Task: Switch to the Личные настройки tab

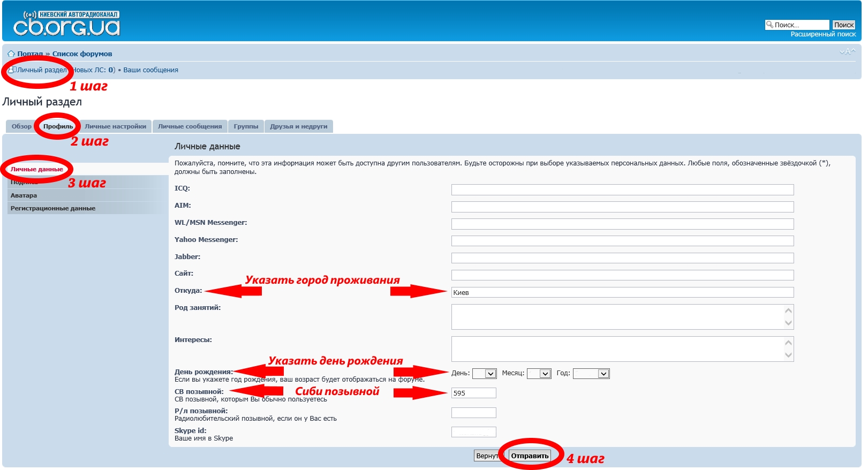Action: point(115,126)
